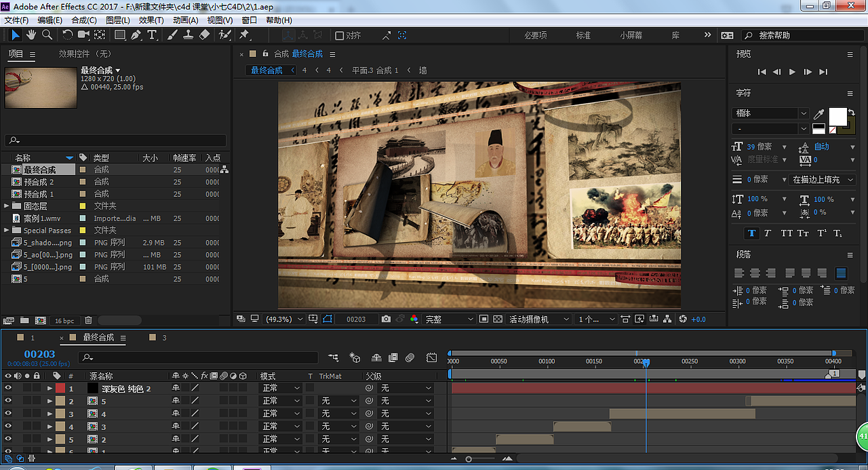Image resolution: width=868 pixels, height=470 pixels.
Task: Select the 必要项 workspace
Action: (536, 35)
